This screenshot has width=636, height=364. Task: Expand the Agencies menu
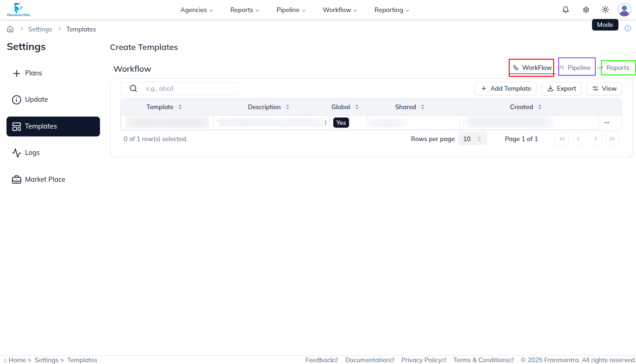point(197,10)
